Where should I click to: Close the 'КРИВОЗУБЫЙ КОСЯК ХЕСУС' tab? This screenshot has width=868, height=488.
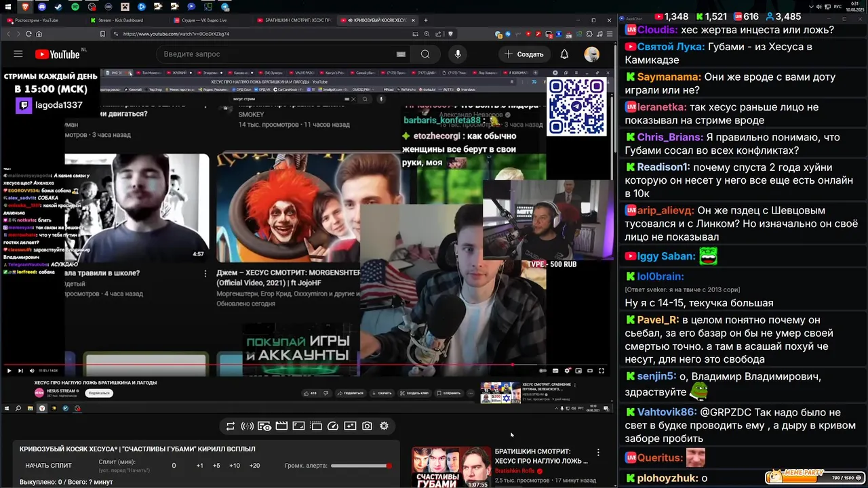click(414, 20)
